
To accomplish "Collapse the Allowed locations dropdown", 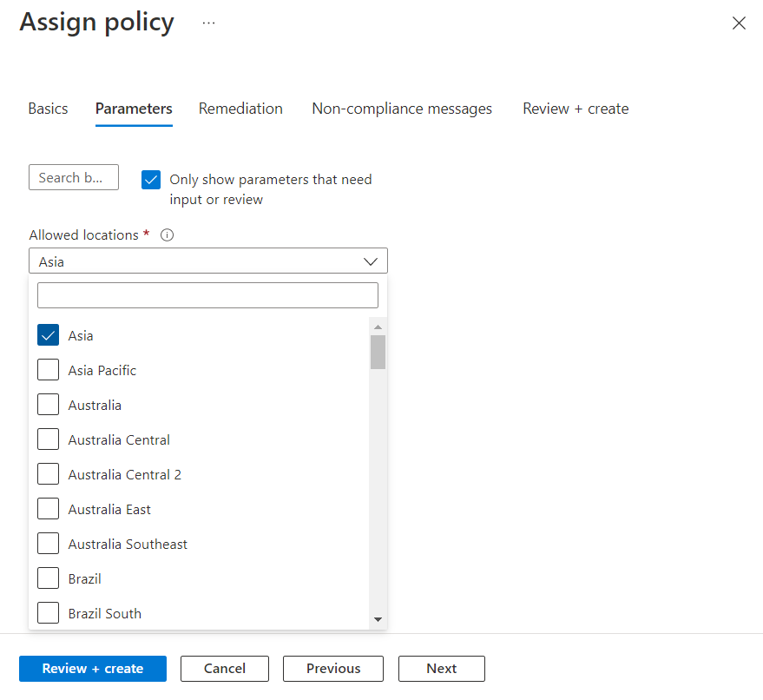I will coord(371,261).
